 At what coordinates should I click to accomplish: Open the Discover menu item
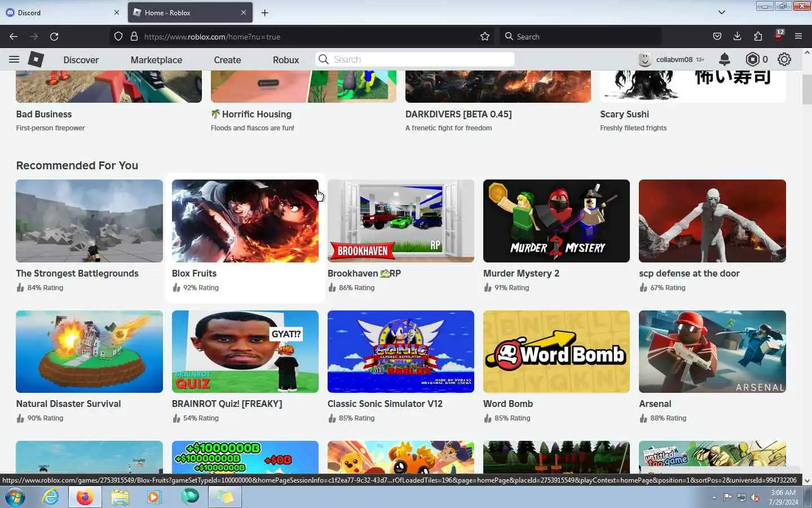(81, 60)
